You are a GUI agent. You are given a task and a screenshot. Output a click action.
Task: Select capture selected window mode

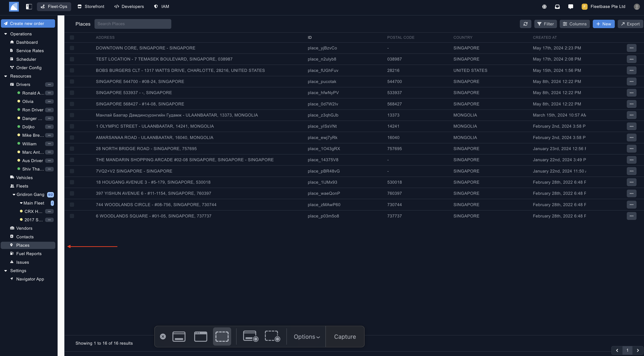click(x=201, y=336)
